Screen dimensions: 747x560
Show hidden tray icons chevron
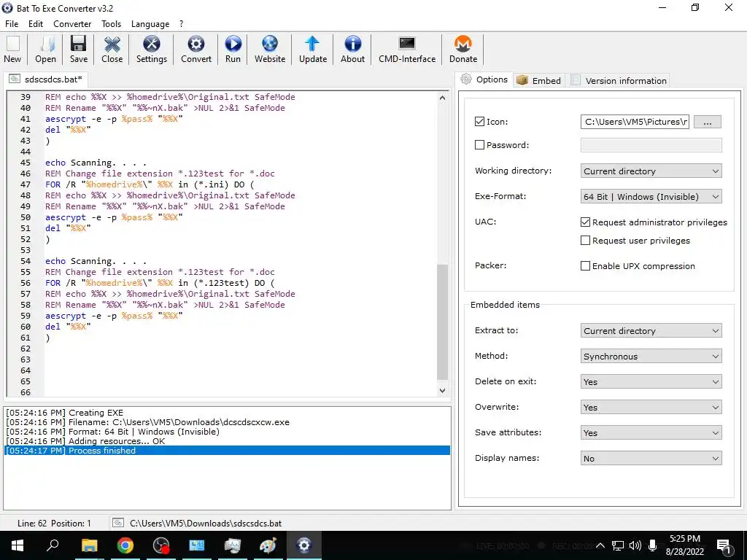(x=600, y=545)
